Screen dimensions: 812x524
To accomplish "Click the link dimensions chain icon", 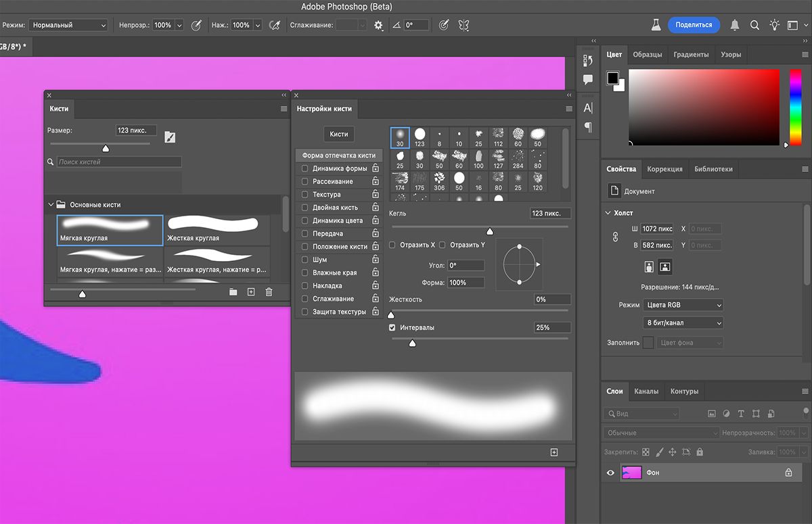I will click(x=616, y=237).
